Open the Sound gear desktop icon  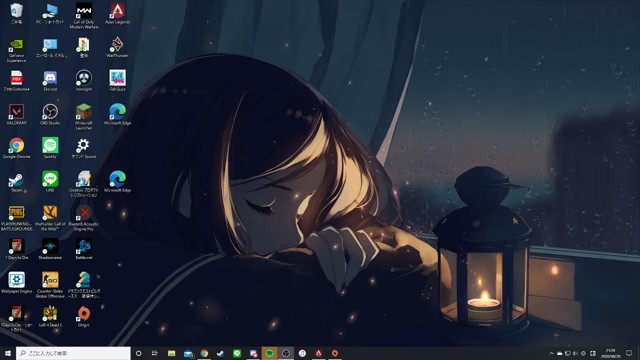pos(84,148)
